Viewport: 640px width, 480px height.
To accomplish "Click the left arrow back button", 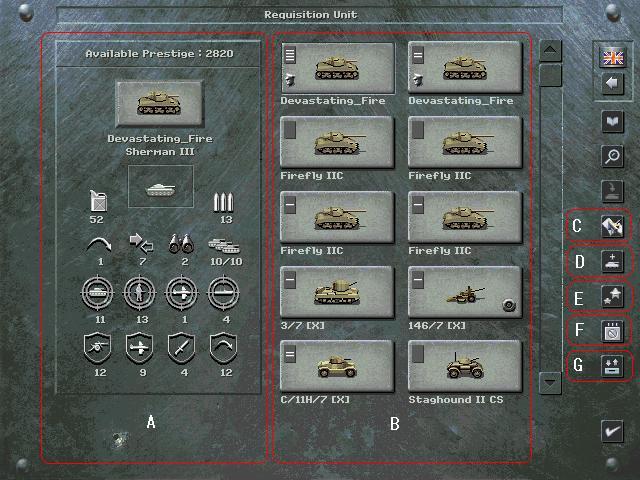I will coord(613,84).
